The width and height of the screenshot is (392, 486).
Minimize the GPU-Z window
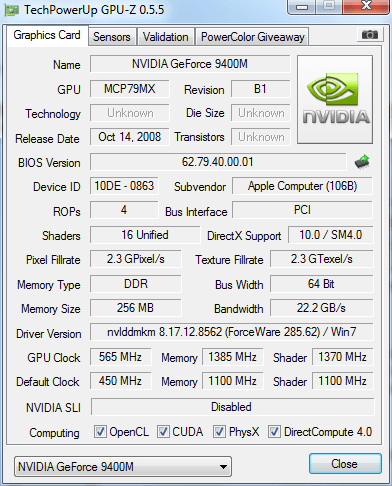pyautogui.click(x=302, y=7)
